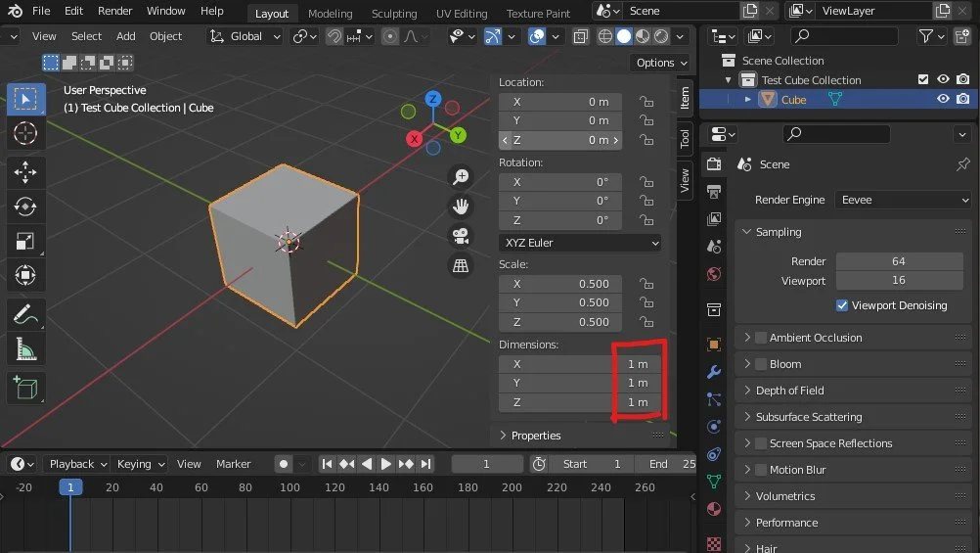Open the Scene properties tab icon

[x=714, y=247]
